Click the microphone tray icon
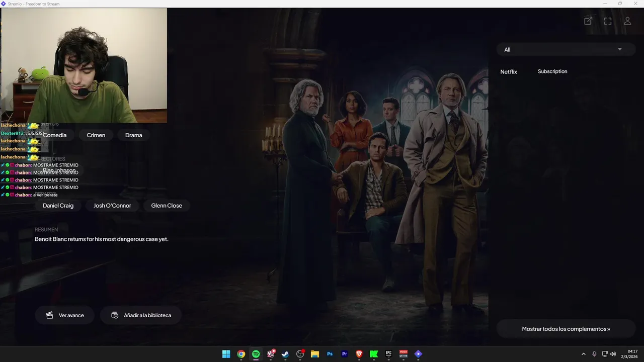The width and height of the screenshot is (644, 362). coord(594,354)
